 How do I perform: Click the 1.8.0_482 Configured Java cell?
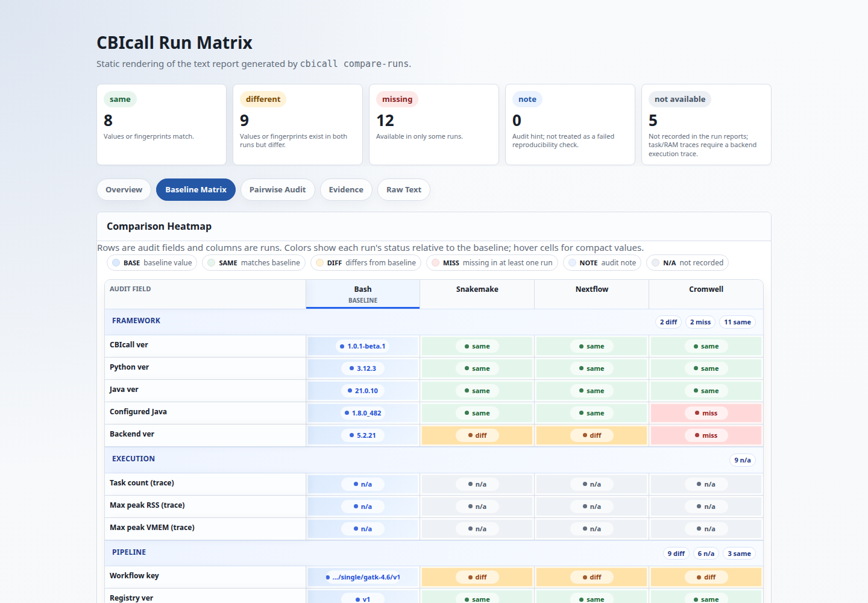click(363, 413)
